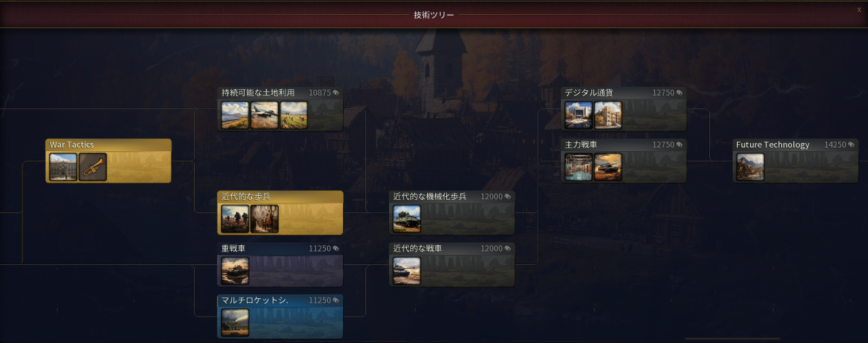Select the fighter jet icon under 持続可能な土地利用
The height and width of the screenshot is (343, 868).
pos(264,115)
